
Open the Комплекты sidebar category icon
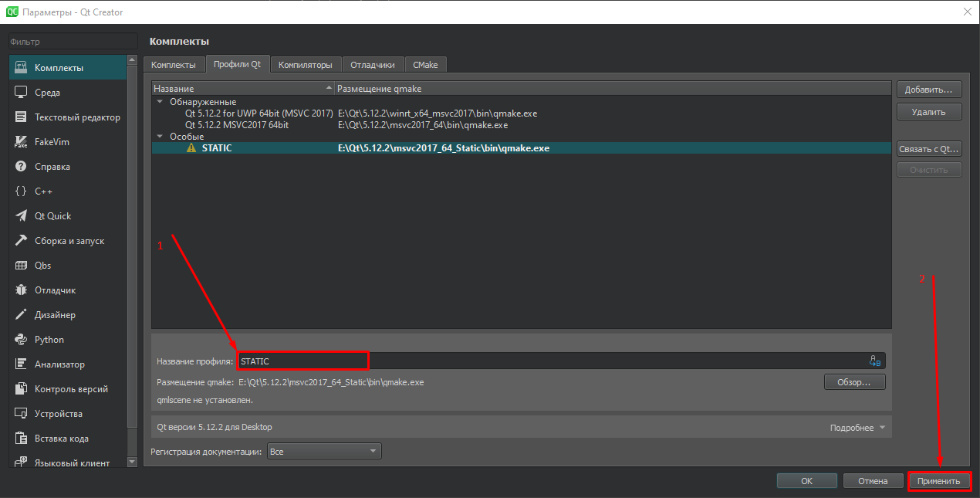click(22, 68)
